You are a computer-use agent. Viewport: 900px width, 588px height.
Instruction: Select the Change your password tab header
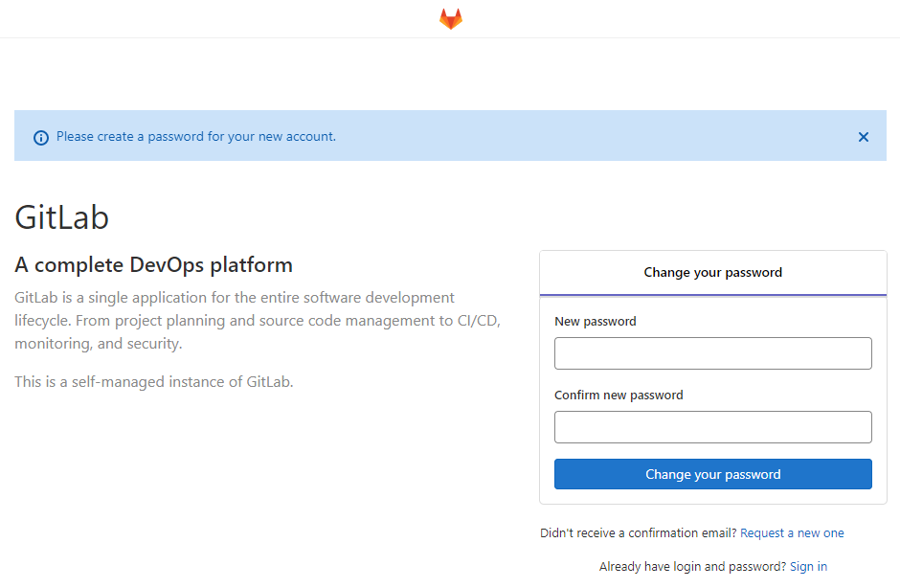(713, 273)
